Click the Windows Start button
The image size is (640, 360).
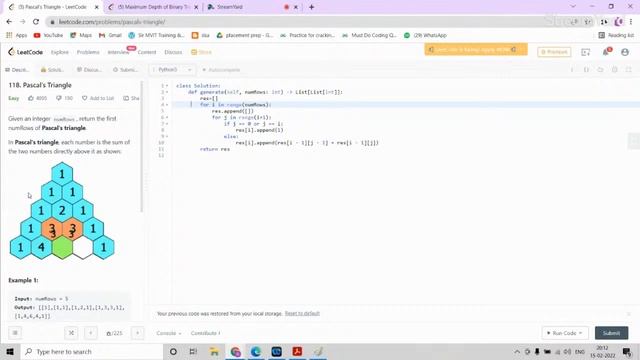10,351
